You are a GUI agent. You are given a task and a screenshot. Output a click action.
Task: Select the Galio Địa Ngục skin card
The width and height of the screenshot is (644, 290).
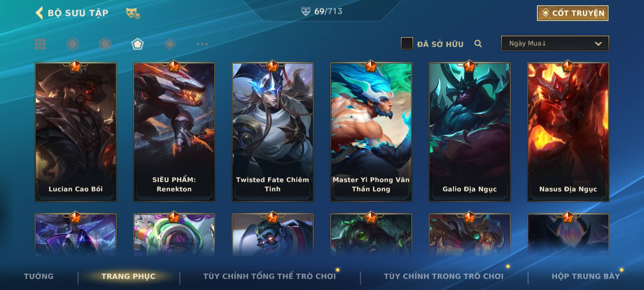tap(470, 132)
